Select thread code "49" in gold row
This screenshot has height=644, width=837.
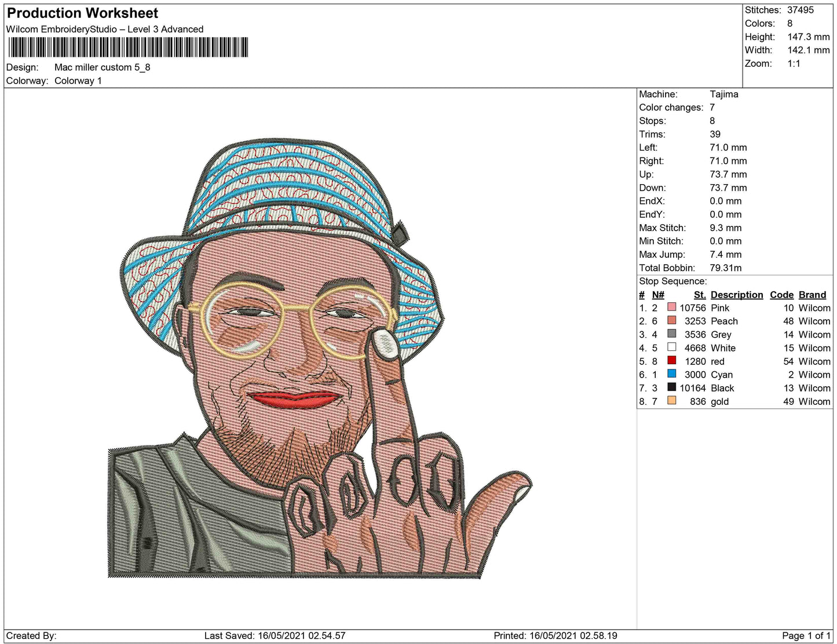(788, 401)
